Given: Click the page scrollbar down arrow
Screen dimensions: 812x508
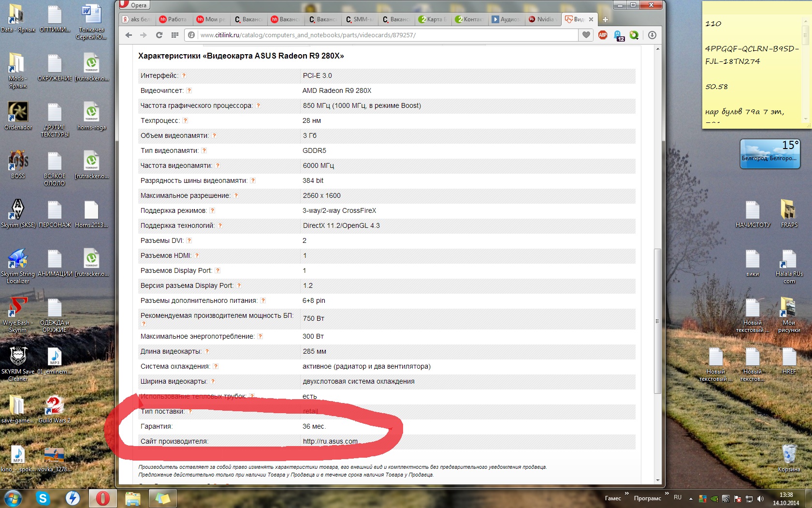Looking at the screenshot, I should coord(657,480).
